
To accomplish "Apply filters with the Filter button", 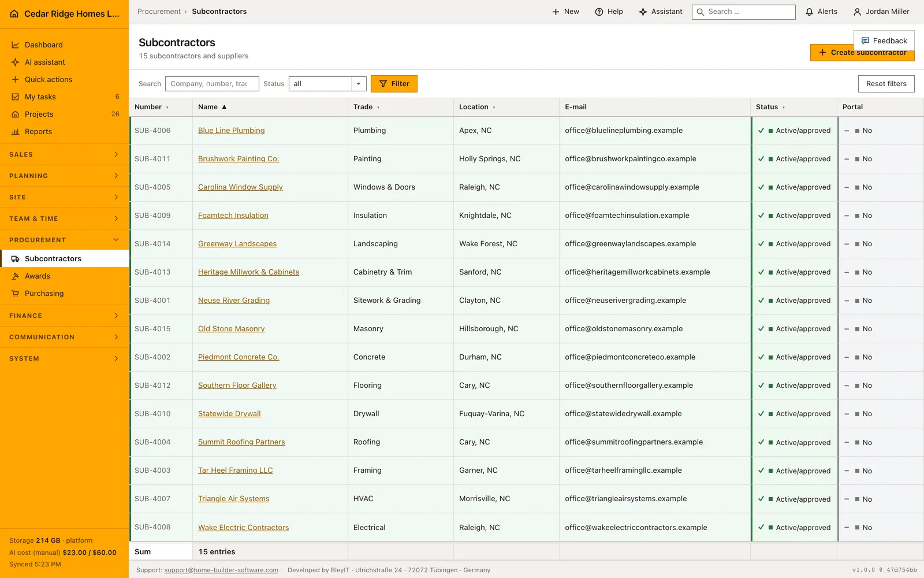I will 394,84.
